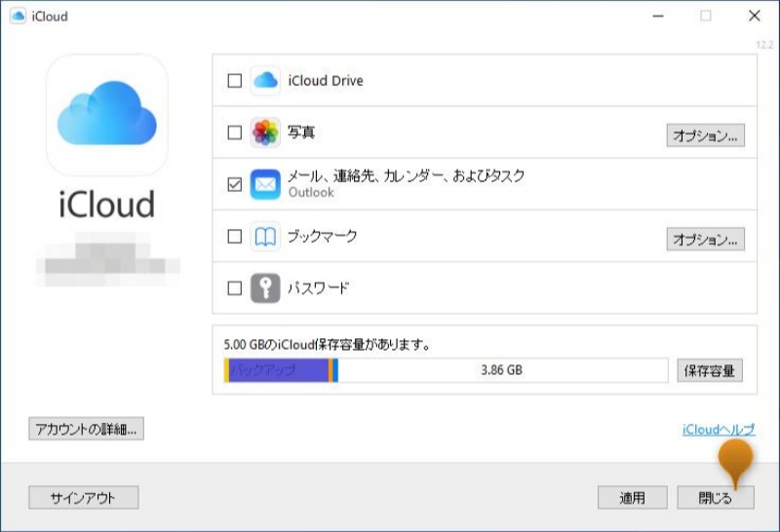780x532 pixels.
Task: Click the large iCloud name text
Action: 107,204
